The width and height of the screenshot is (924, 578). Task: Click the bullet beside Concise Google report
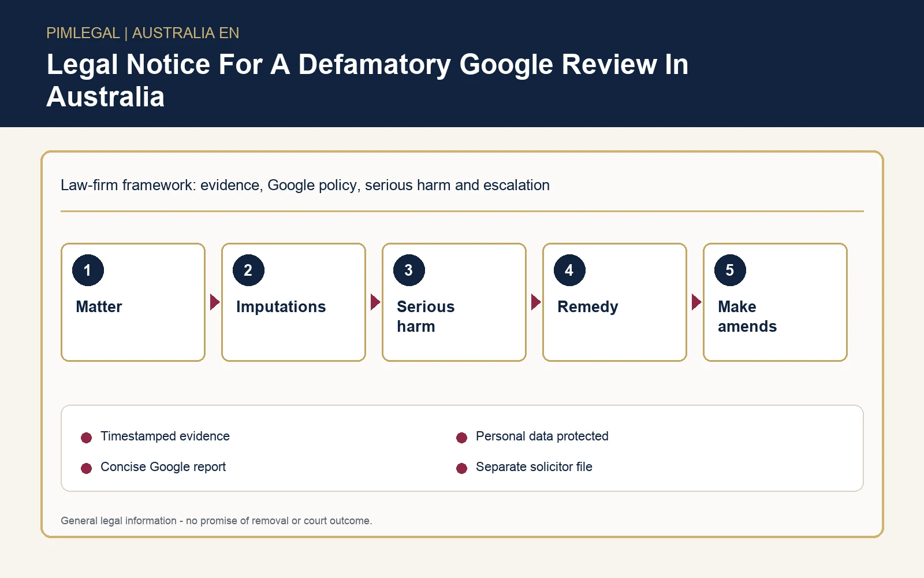coord(87,468)
